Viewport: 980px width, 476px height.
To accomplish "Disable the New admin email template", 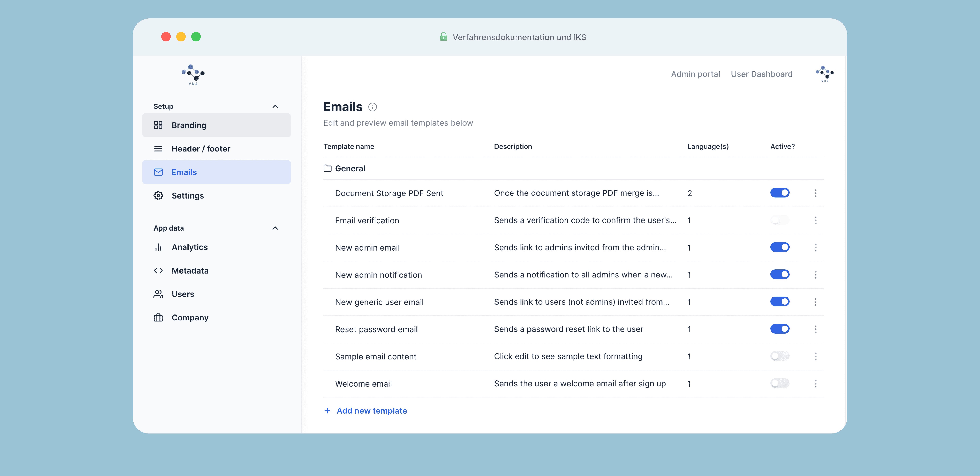I will [x=780, y=247].
